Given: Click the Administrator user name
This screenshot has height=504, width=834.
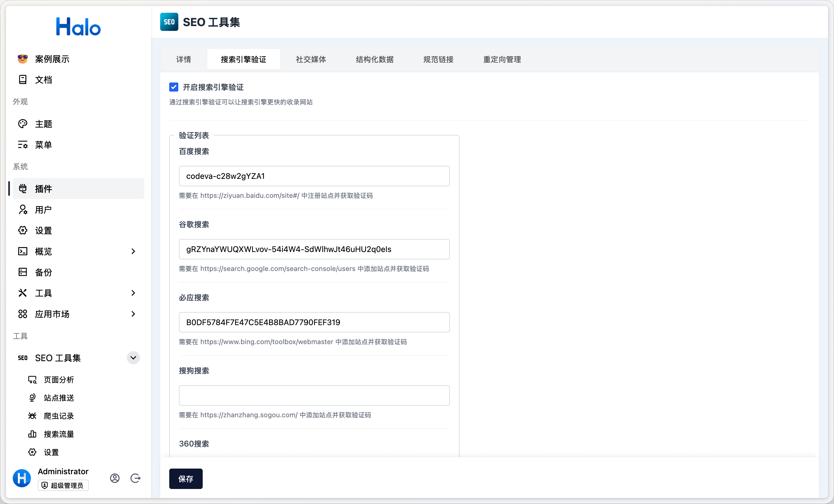Looking at the screenshot, I should coord(63,471).
